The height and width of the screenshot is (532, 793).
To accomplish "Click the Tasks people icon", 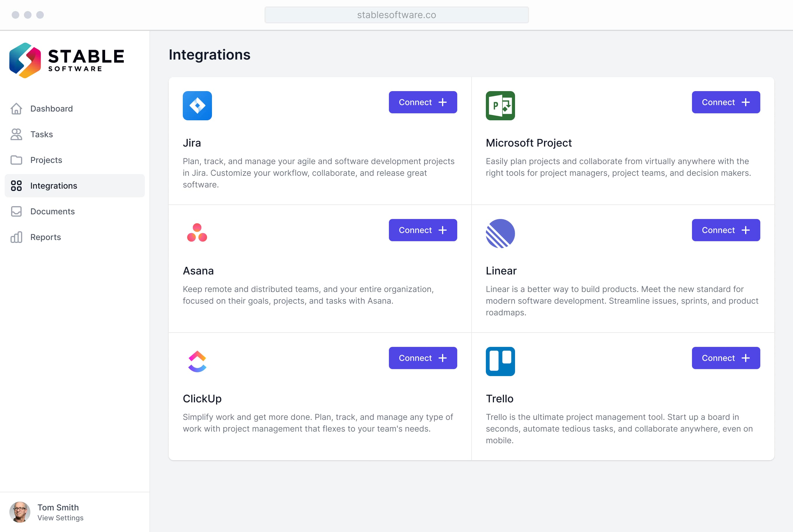I will [16, 134].
